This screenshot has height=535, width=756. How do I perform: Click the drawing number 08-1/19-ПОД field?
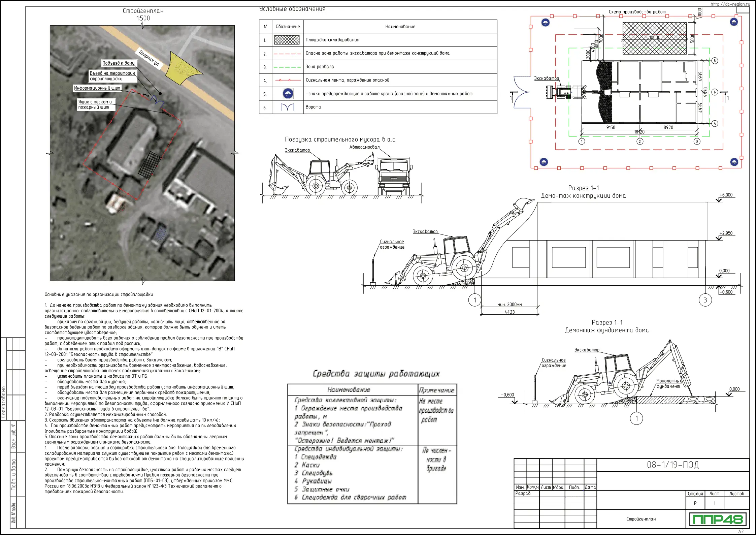[x=672, y=465]
